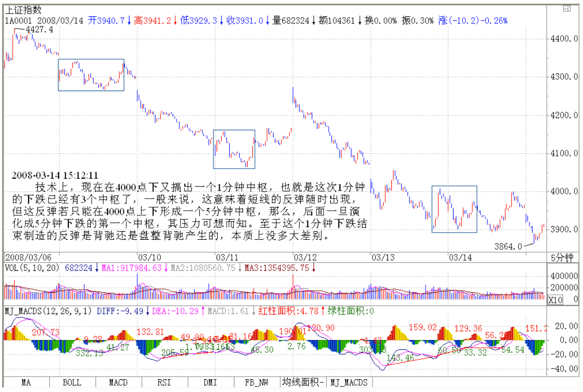Click the open price 开3940.7
The height and width of the screenshot is (392, 583).
tap(107, 21)
